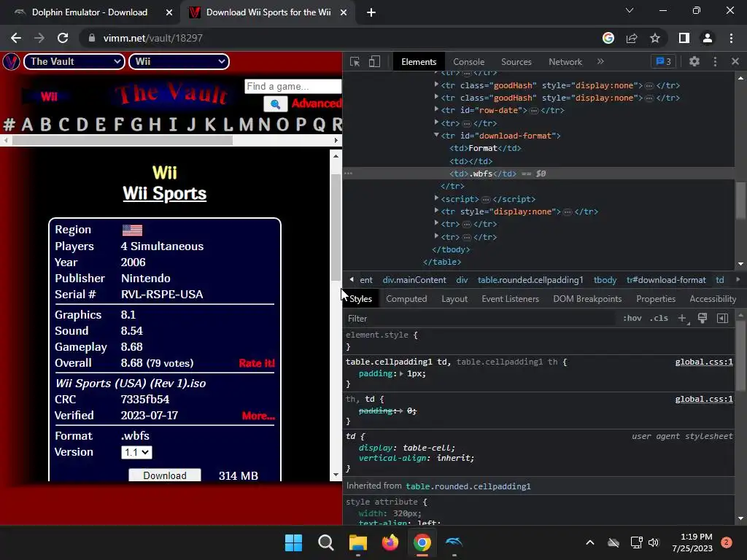Open Windows Start menu

(x=293, y=542)
